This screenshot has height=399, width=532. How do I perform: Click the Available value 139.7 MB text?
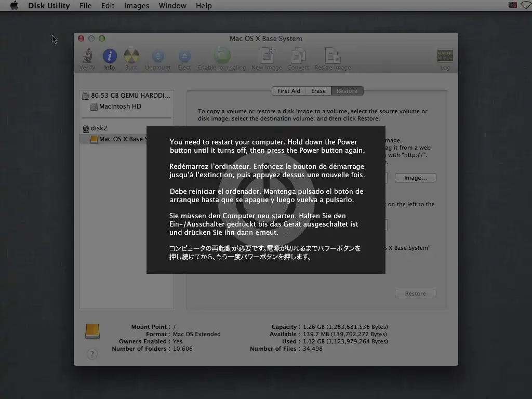[345, 334]
